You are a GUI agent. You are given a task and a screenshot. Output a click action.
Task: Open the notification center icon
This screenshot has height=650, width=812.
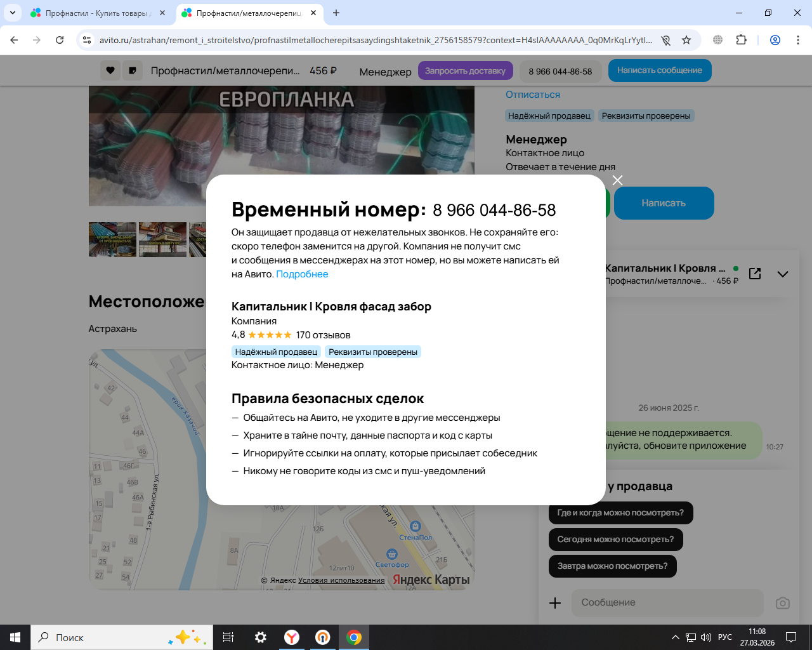click(x=791, y=637)
